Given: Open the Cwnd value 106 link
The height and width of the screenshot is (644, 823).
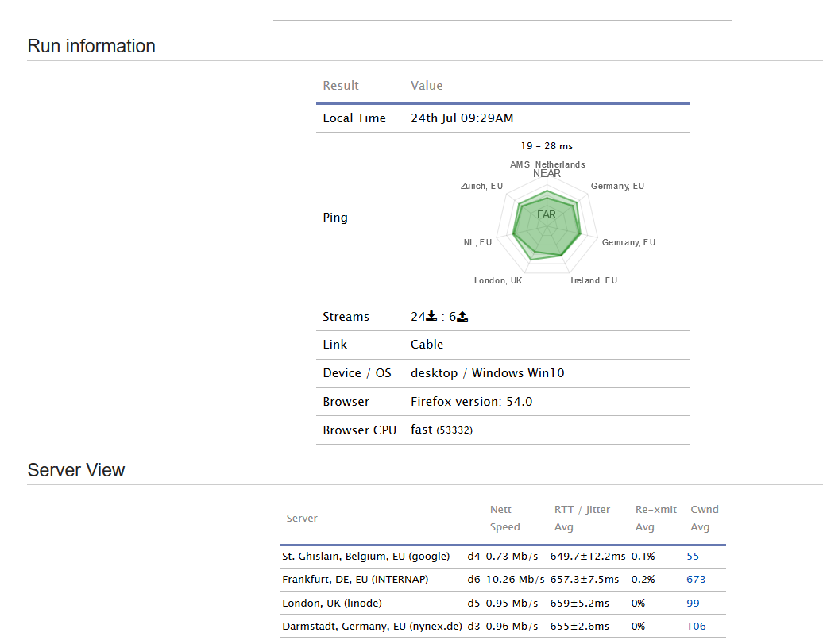Looking at the screenshot, I should (696, 627).
